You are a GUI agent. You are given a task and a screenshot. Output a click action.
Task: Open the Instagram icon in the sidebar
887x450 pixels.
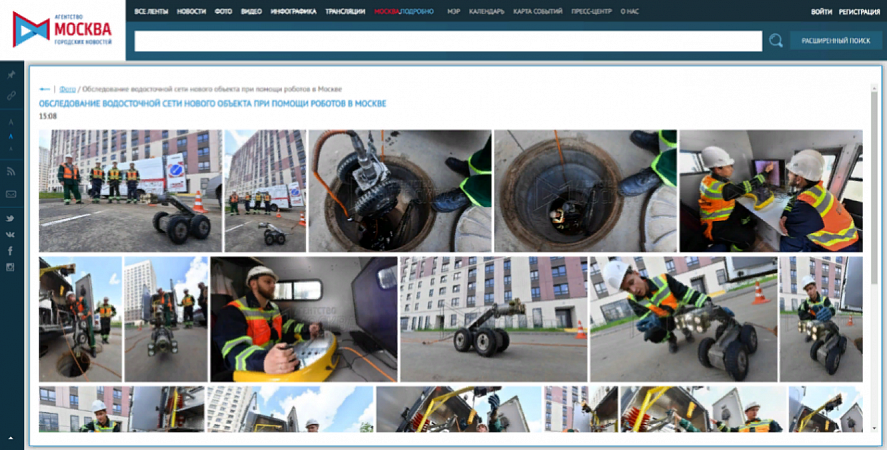click(10, 267)
